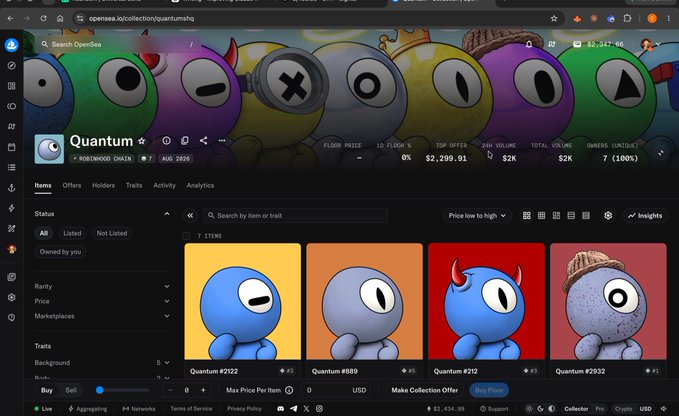This screenshot has width=679, height=416.
Task: Click the calendar icon in left sidebar
Action: coord(12,147)
